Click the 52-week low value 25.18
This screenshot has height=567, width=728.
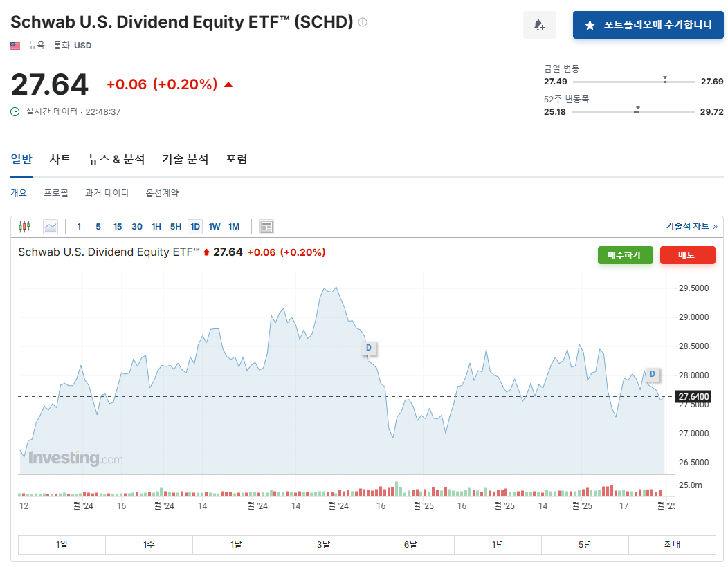(x=555, y=112)
